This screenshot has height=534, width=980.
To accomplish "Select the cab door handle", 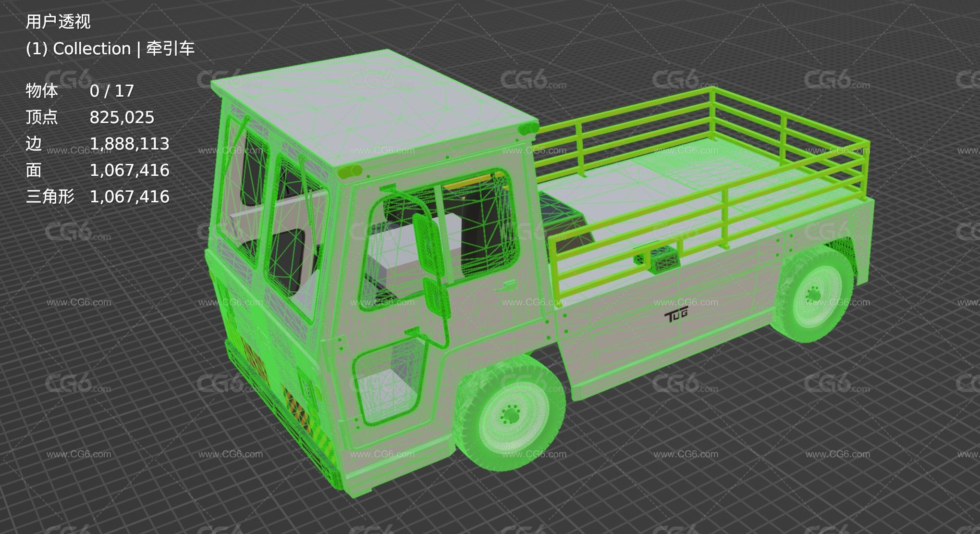I will coord(505,287).
